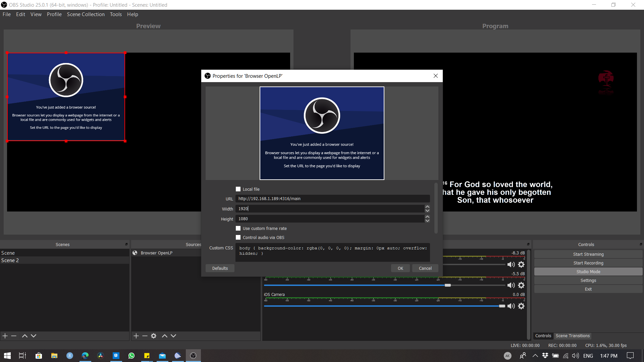
Task: Move Browser OpenLP source up with arrow icon
Action: 165,336
